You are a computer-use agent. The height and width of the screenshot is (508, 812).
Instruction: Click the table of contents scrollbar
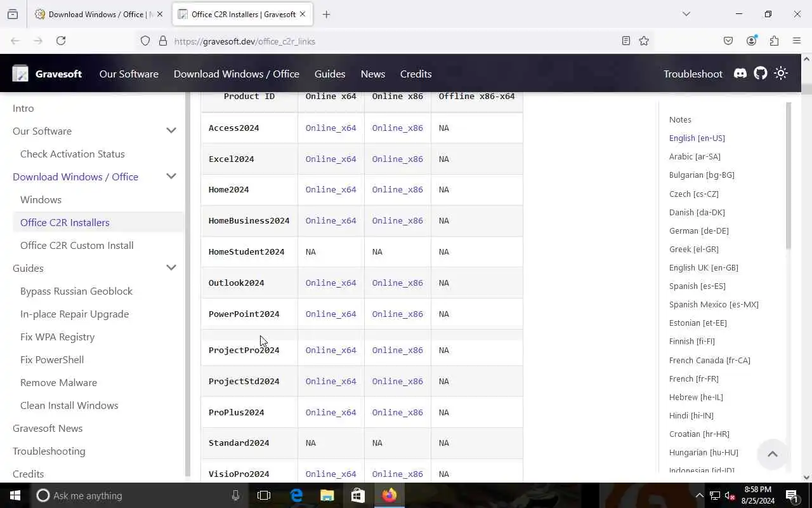(x=789, y=176)
